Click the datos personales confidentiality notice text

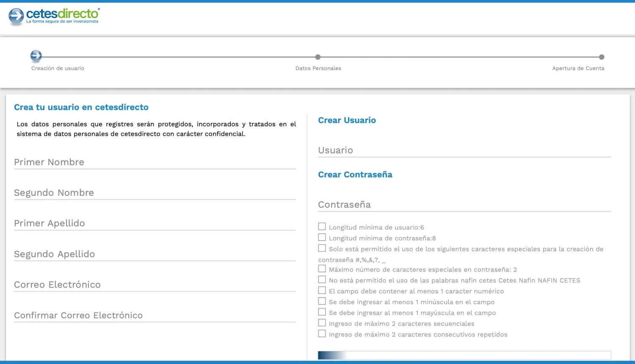point(156,129)
